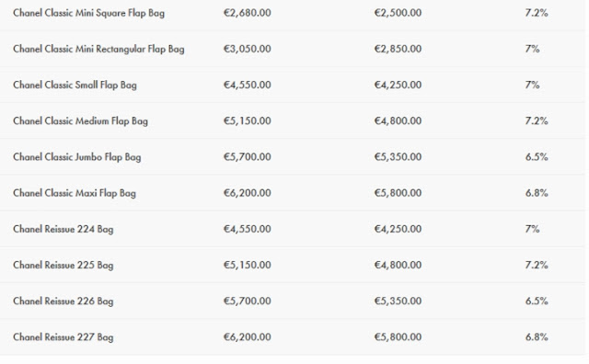Click 7.2% in the Reissue 225 row
589x364 pixels.
coord(537,265)
